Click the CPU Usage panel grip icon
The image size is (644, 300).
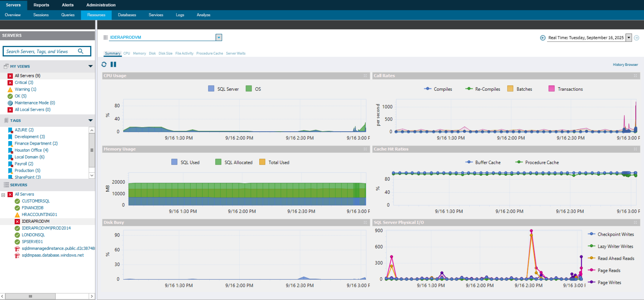[x=365, y=76]
